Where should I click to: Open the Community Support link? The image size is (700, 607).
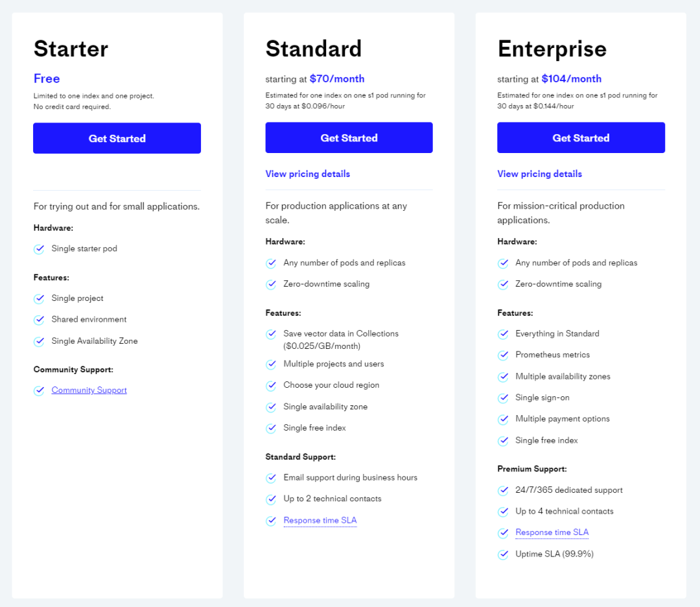pos(89,390)
